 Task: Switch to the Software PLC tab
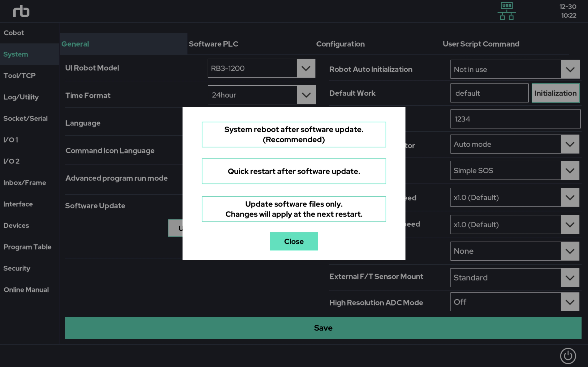(x=213, y=44)
